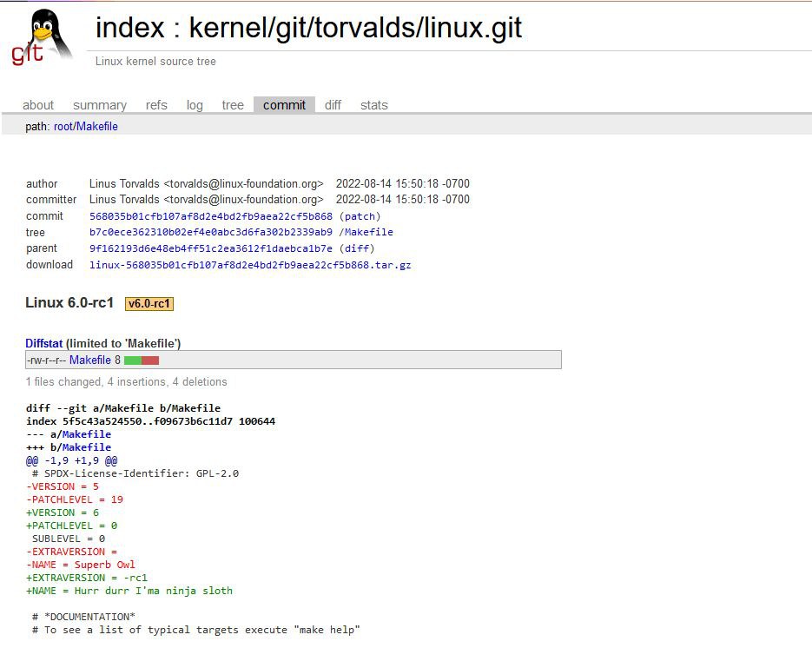Open the about tab
The height and width of the screenshot is (648, 812).
tap(38, 105)
